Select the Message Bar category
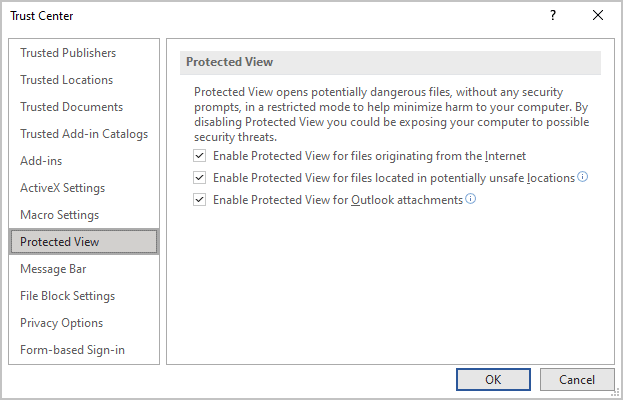This screenshot has width=623, height=400. (x=53, y=269)
